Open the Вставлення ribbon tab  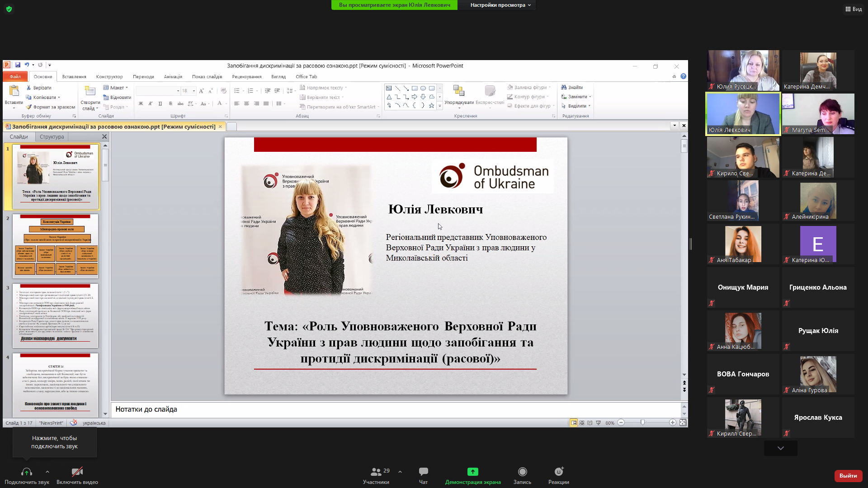pos(74,77)
